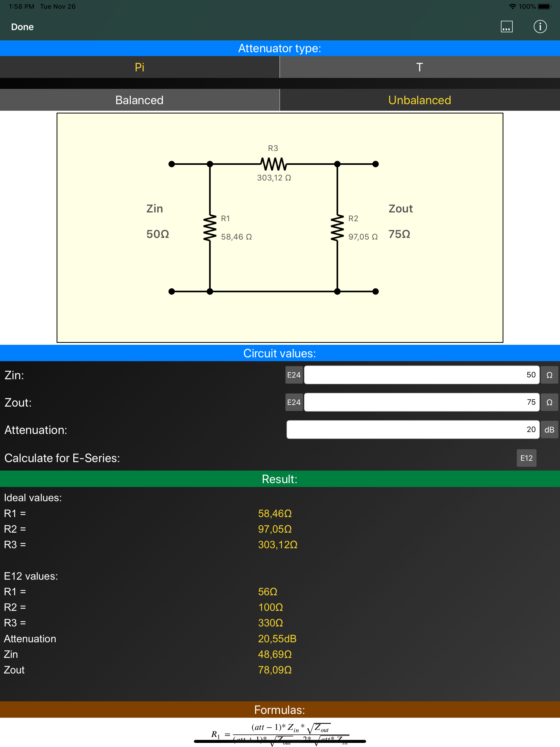Tap the R1 resistor symbol in diagram
The height and width of the screenshot is (747, 560).
coord(210,228)
